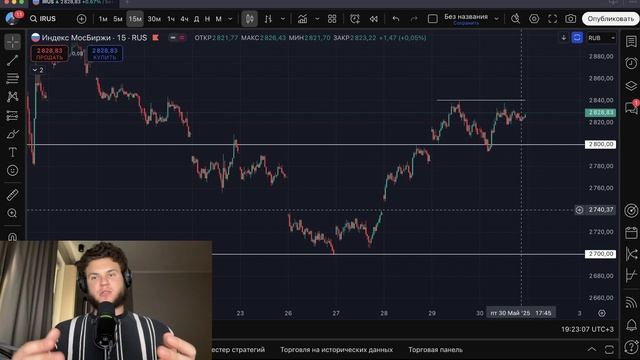This screenshot has width=640, height=360.
Task: Select the trend line drawing tool
Action: [x=13, y=60]
